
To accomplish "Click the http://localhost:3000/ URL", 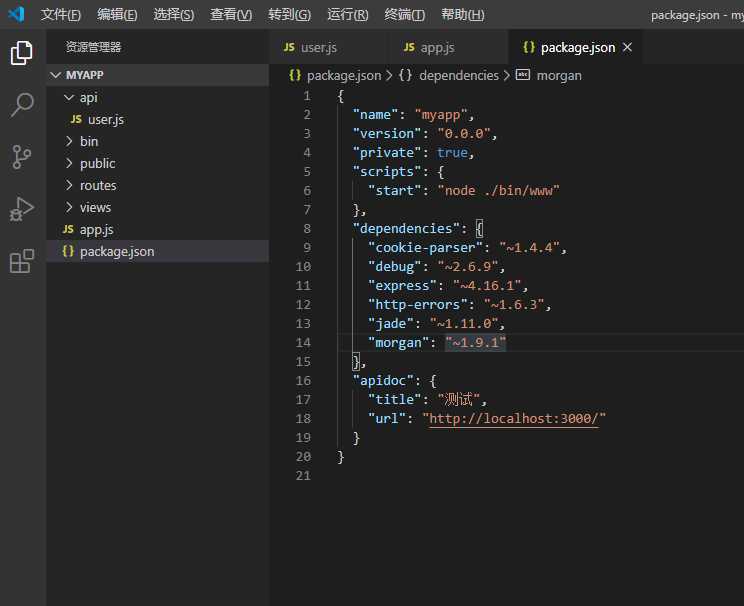I will click(514, 418).
